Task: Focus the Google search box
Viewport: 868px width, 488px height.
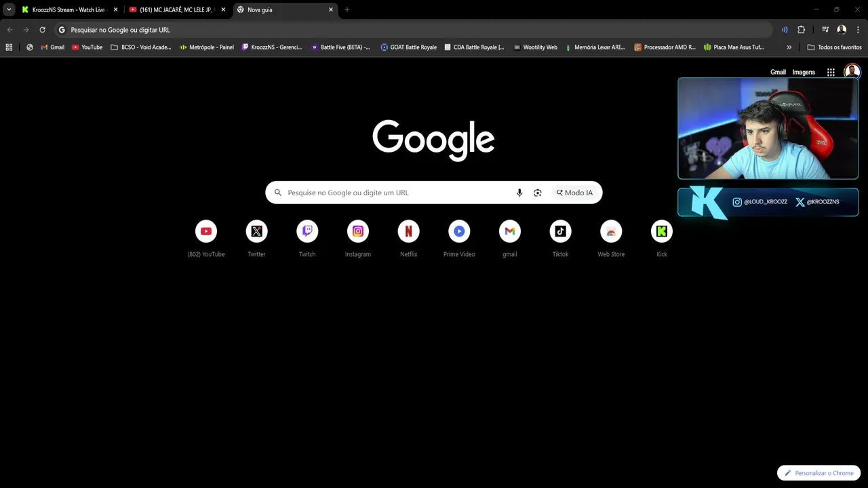Action: [x=434, y=192]
